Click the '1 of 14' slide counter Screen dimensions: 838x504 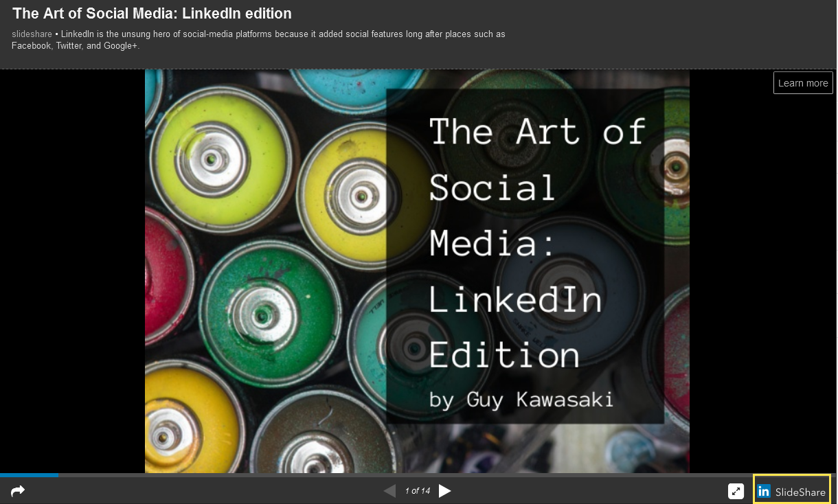tap(418, 491)
